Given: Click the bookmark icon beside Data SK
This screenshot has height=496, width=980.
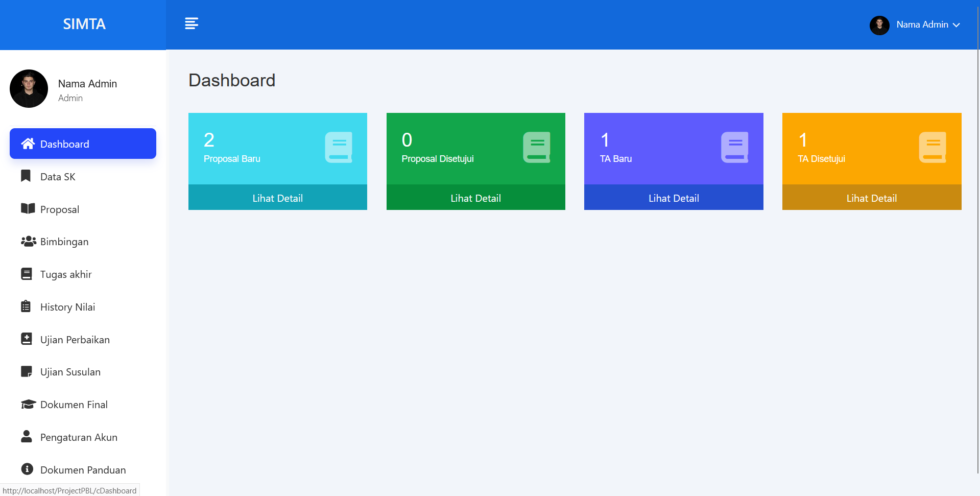Looking at the screenshot, I should [x=26, y=176].
